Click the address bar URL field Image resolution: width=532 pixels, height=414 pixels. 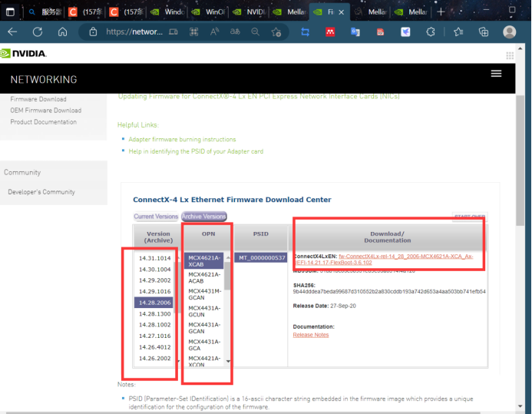(134, 32)
